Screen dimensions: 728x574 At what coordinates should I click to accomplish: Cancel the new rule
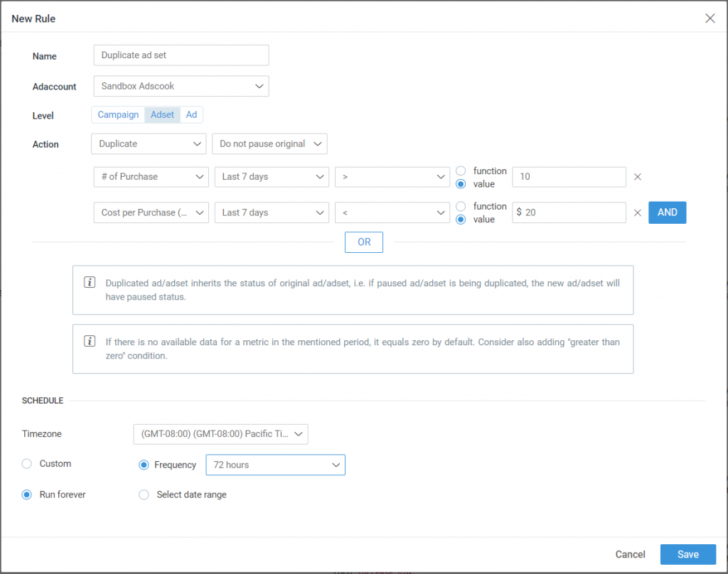(x=630, y=555)
